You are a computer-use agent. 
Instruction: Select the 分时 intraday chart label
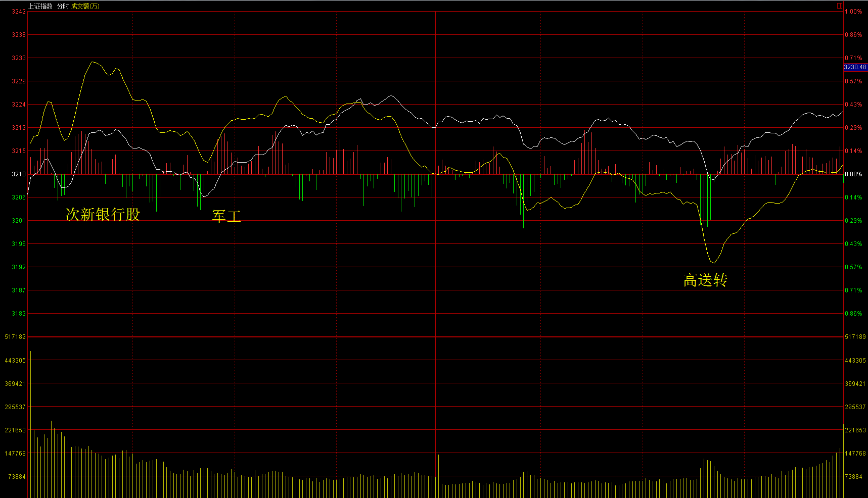63,6
